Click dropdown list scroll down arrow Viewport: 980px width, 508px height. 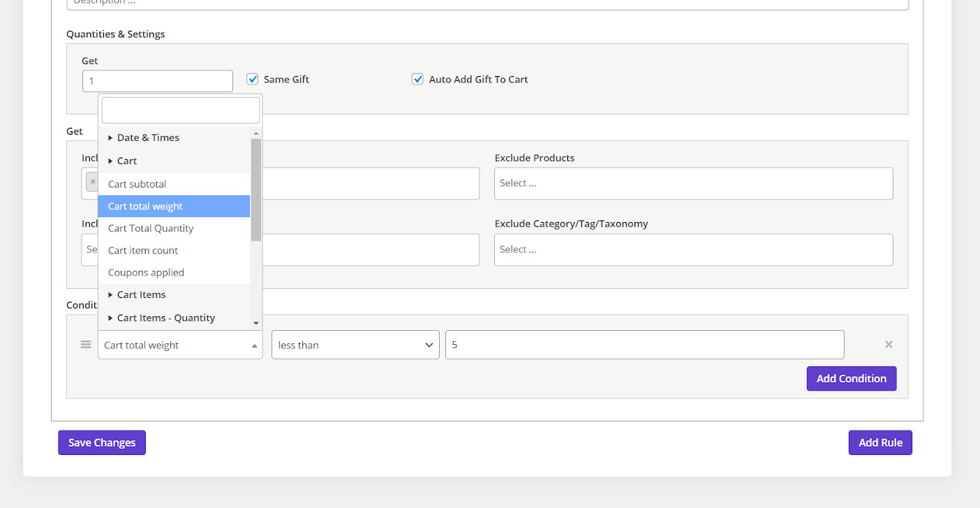[x=256, y=323]
